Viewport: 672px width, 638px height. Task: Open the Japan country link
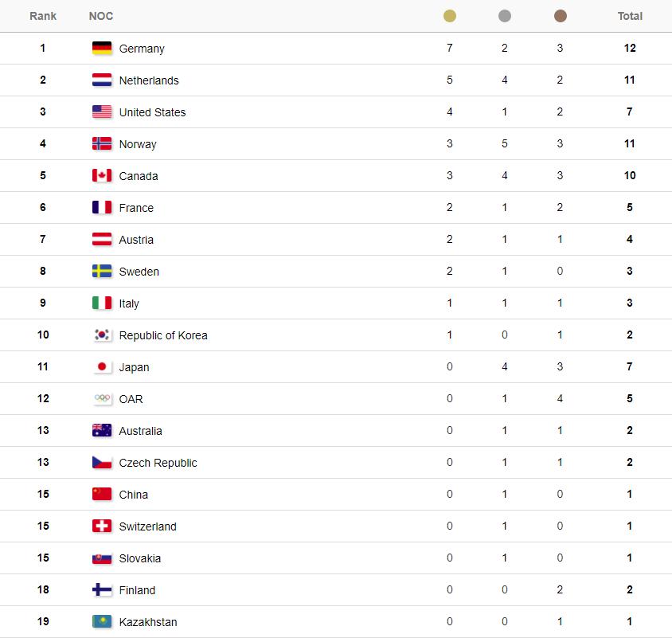(134, 367)
